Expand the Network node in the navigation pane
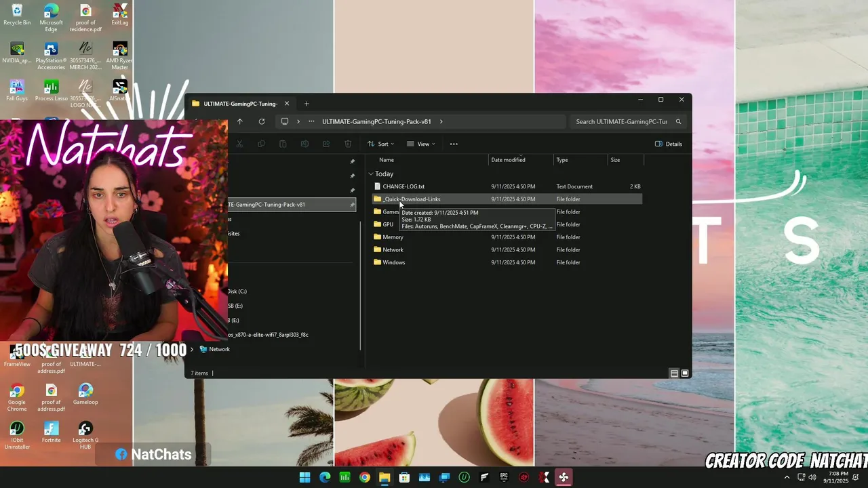868x488 pixels. (193, 349)
